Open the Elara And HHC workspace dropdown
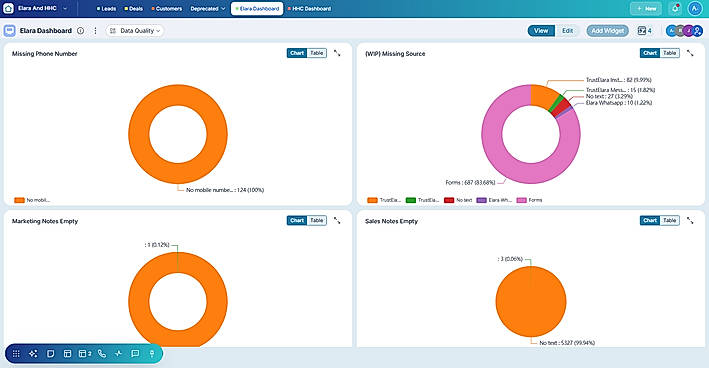Image resolution: width=709 pixels, height=368 pixels. point(43,8)
